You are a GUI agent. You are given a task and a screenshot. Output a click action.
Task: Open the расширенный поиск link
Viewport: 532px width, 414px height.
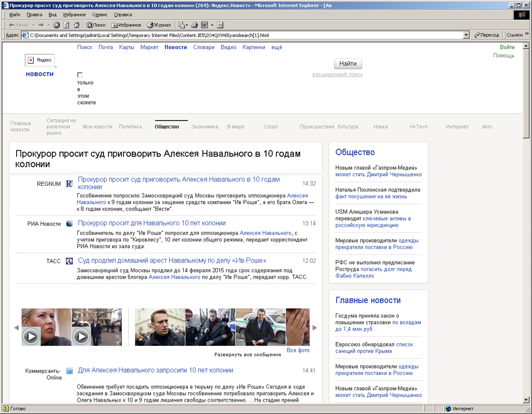(x=338, y=74)
